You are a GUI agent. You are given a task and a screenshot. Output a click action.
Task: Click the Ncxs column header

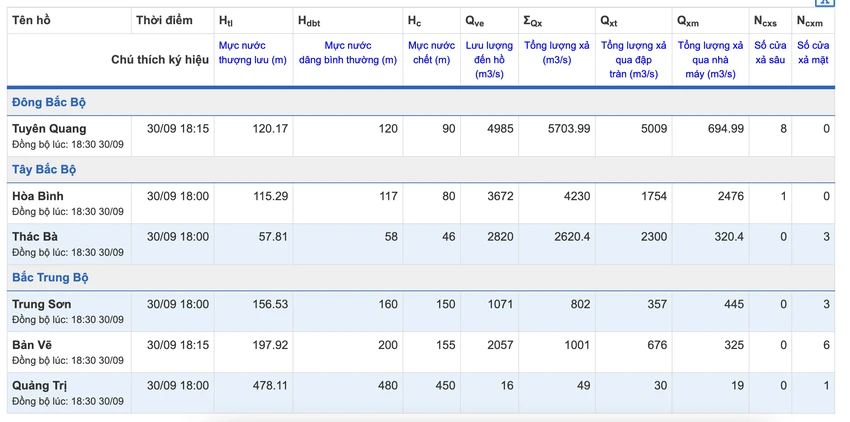tap(765, 21)
